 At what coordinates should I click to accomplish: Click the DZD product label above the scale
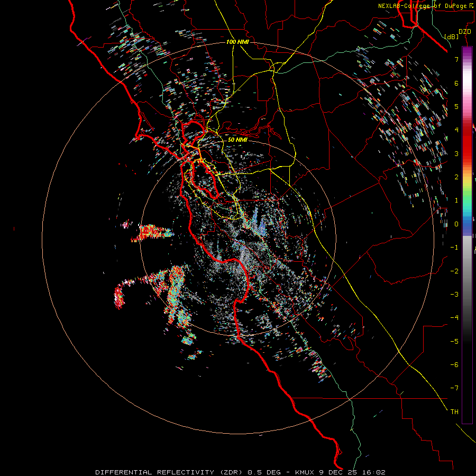pyautogui.click(x=465, y=32)
